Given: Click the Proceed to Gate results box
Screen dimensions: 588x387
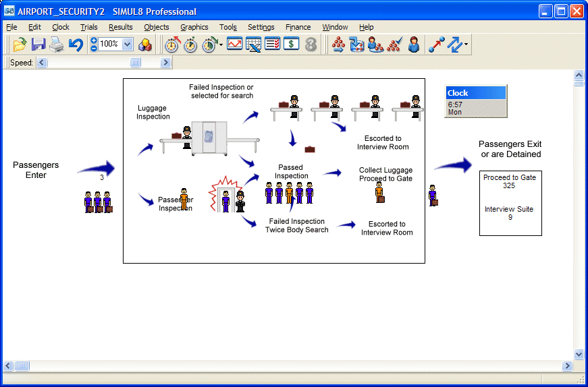Looking at the screenshot, I should click(x=510, y=181).
